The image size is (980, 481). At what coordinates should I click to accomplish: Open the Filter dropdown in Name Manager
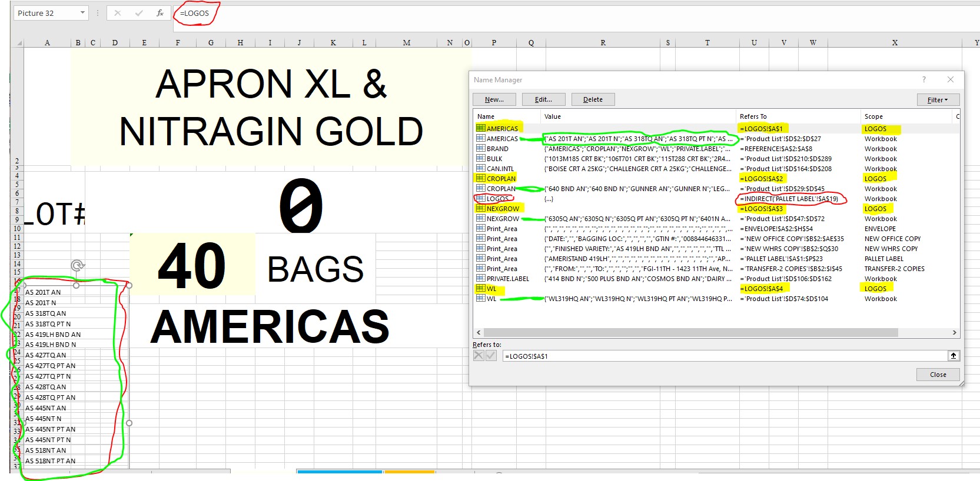tap(938, 100)
